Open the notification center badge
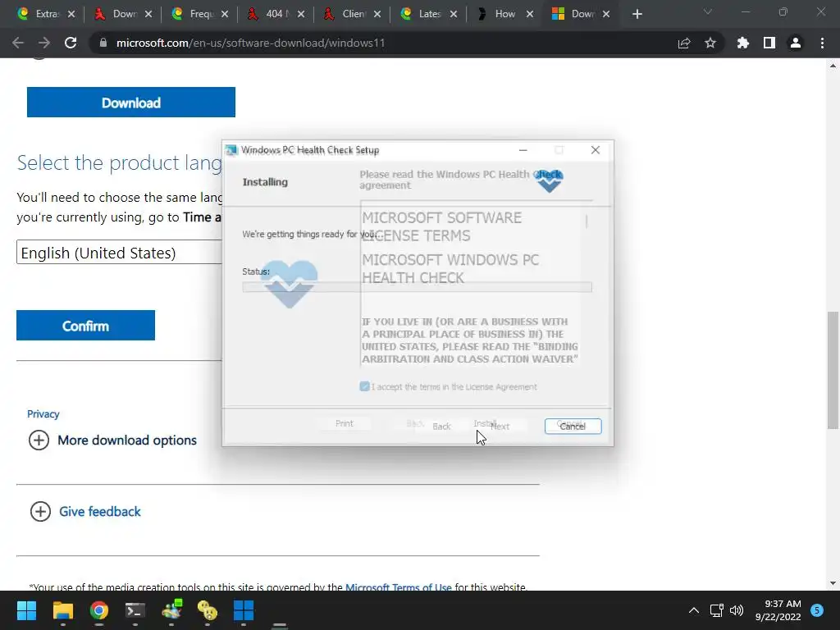The width and height of the screenshot is (840, 630). tap(817, 610)
